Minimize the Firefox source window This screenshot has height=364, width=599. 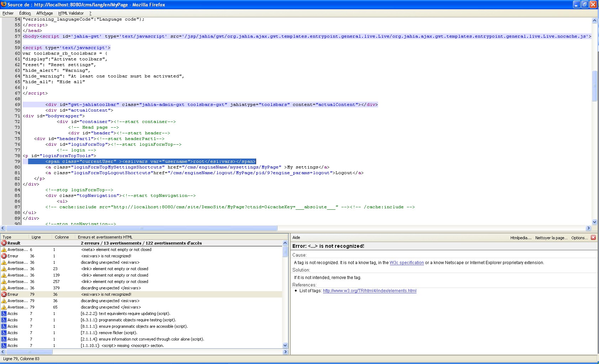pos(577,4)
